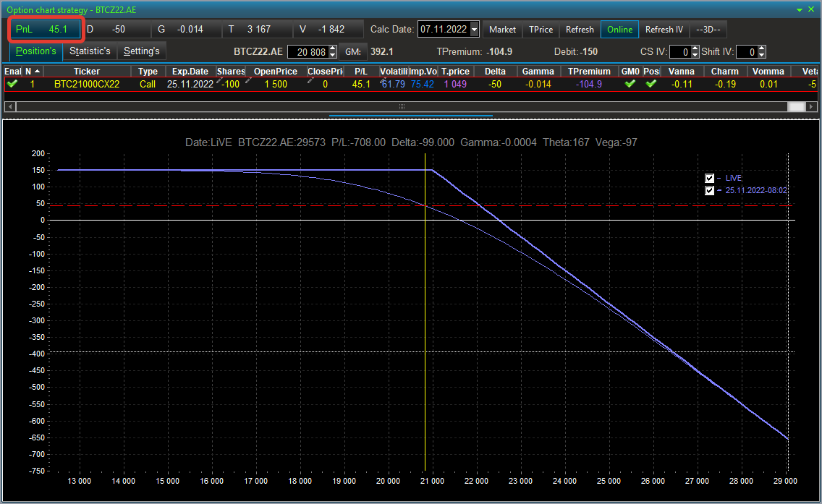The height and width of the screenshot is (504, 822).
Task: Click the Volatility cell 61.79
Action: tap(393, 84)
